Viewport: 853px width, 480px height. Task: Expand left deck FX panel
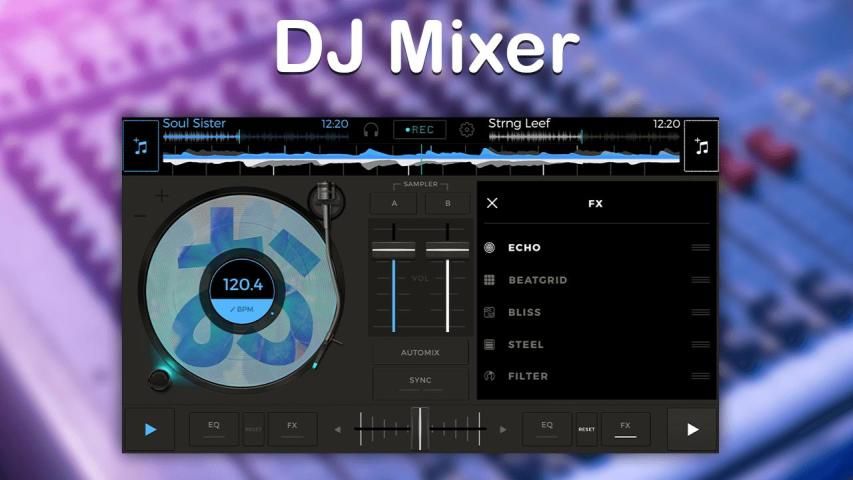[x=292, y=428]
